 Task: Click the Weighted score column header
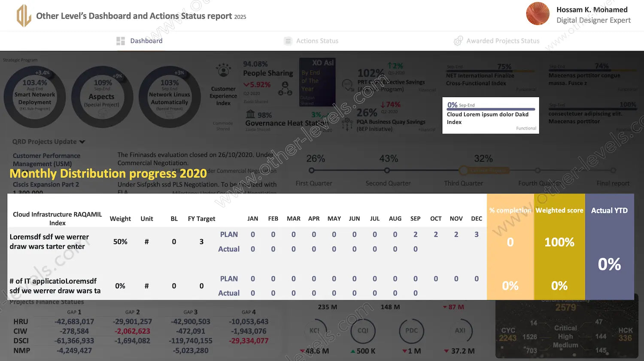(x=559, y=211)
